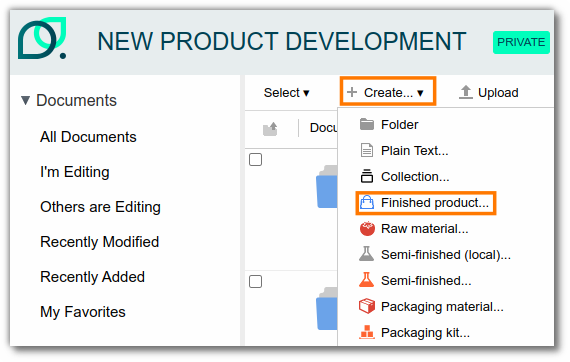Tick the second folder row checkbox

click(256, 281)
